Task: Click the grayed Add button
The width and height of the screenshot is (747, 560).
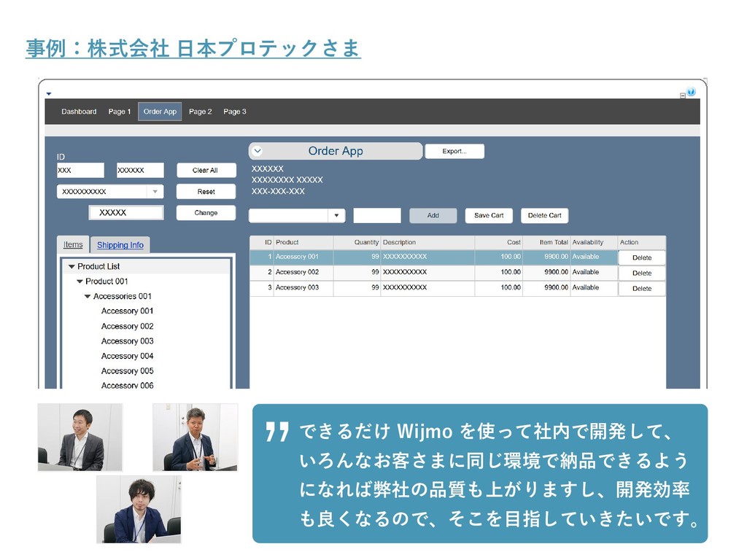Action: [433, 215]
